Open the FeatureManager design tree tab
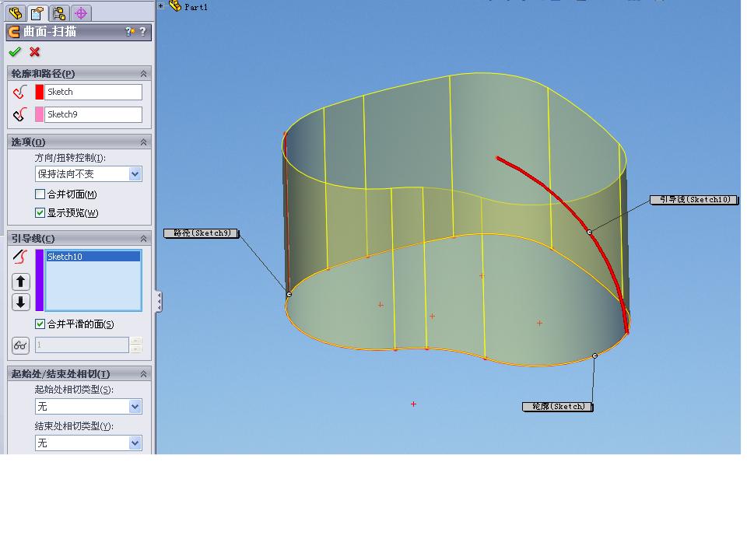The image size is (747, 560). pos(16,13)
